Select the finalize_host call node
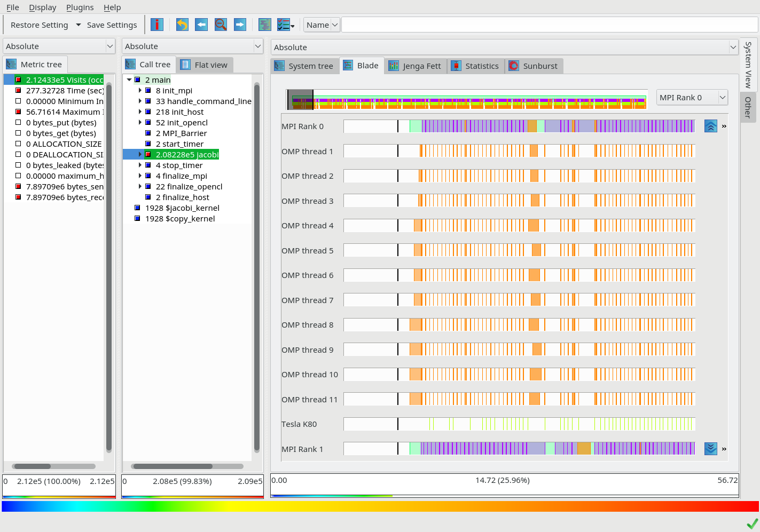760x532 pixels. (x=182, y=197)
